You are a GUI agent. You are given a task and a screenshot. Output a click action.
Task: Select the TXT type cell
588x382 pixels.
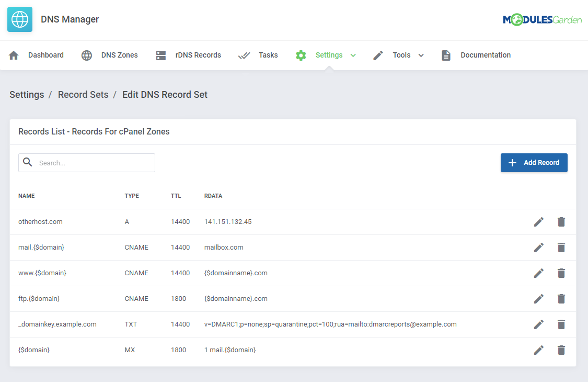coord(131,324)
